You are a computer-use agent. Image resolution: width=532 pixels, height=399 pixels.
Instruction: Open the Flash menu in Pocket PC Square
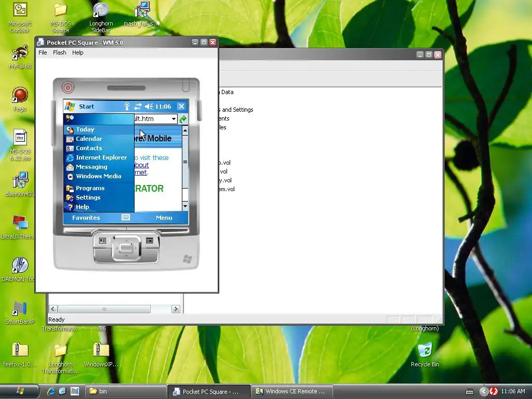pos(59,52)
